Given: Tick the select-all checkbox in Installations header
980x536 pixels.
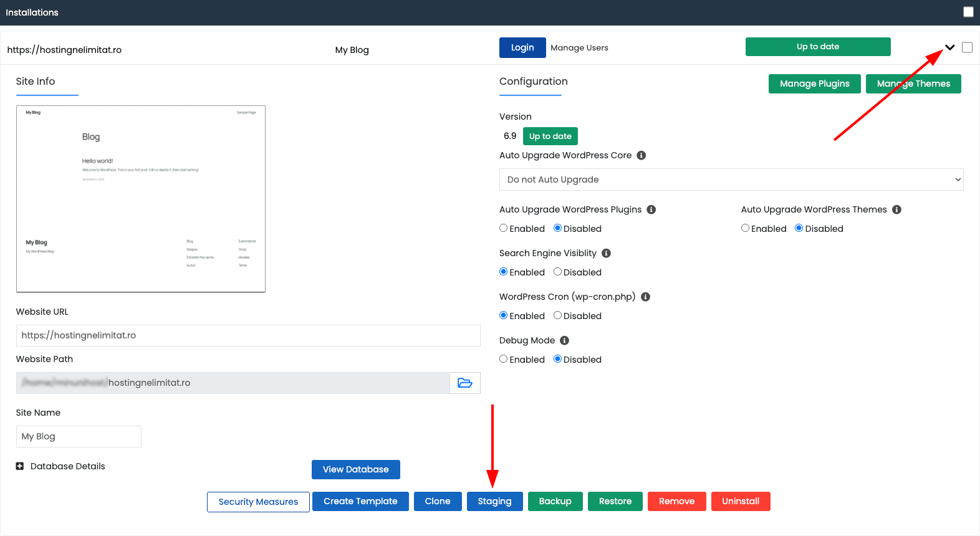Looking at the screenshot, I should click(x=968, y=12).
